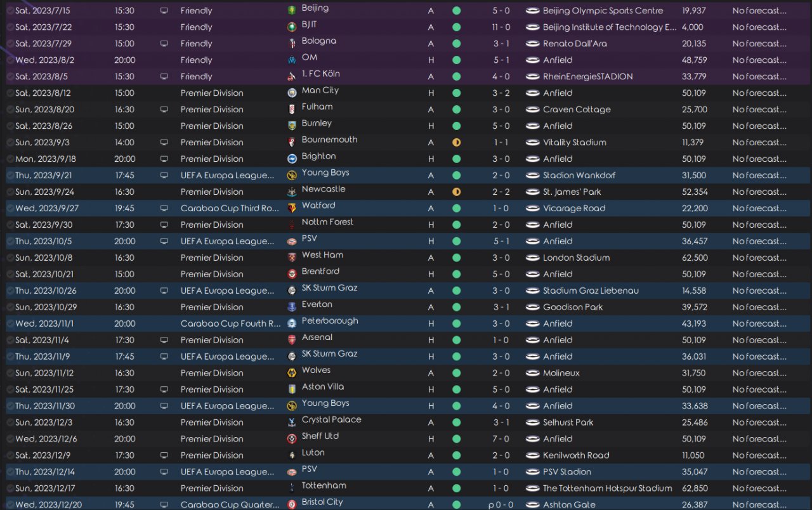
Task: Click the green win indicator for Arsenal match
Action: click(456, 340)
